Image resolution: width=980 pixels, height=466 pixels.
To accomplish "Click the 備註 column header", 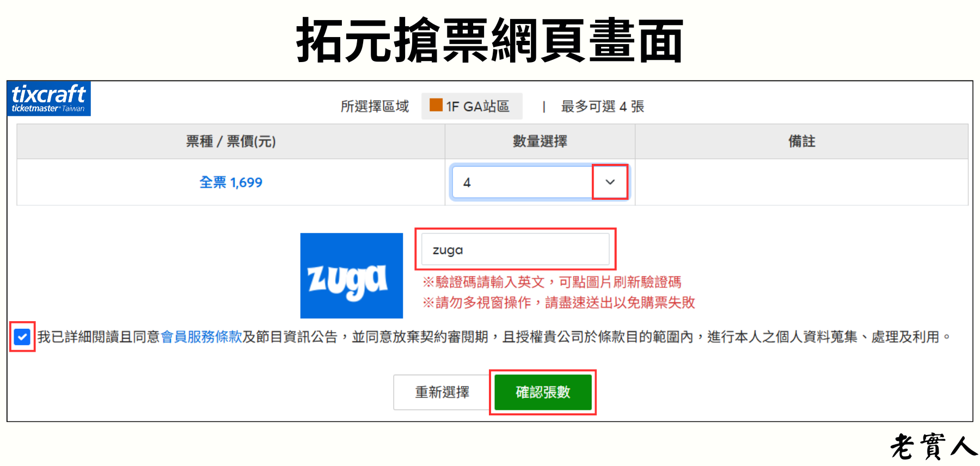I will [801, 142].
